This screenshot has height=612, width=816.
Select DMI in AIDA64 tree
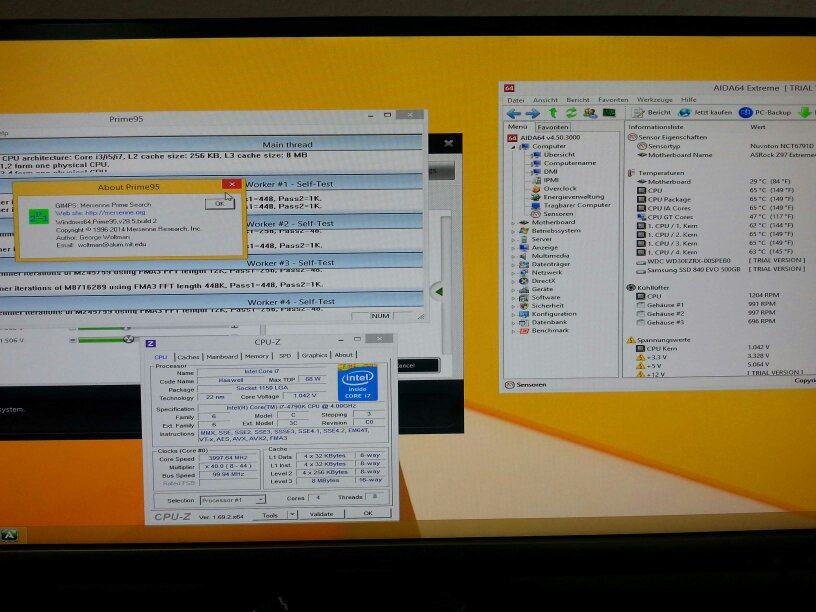pos(544,171)
